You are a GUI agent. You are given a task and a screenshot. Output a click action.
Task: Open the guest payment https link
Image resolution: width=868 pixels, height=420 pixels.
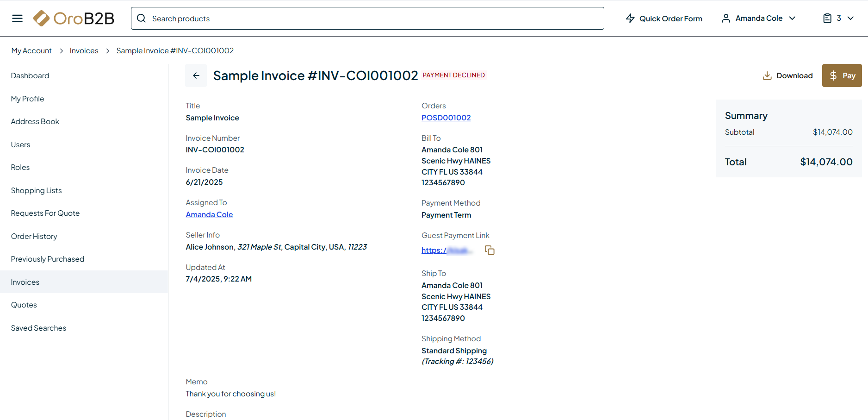447,250
